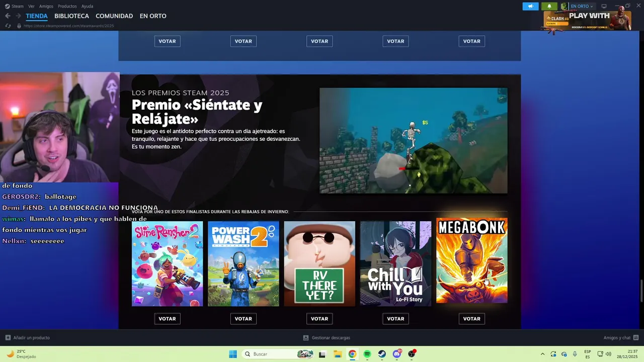The height and width of the screenshot is (362, 644).
Task: Open Steam from the taskbar
Action: click(x=382, y=354)
